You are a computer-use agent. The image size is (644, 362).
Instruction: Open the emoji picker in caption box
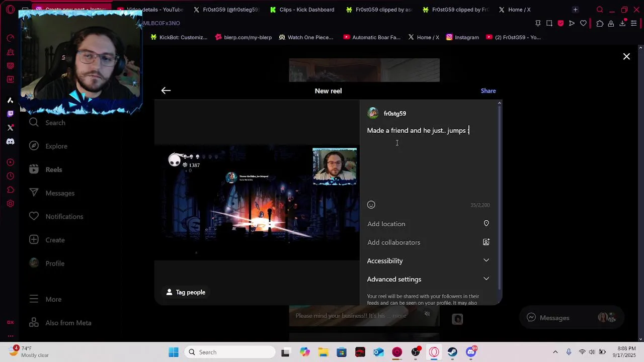click(x=371, y=205)
